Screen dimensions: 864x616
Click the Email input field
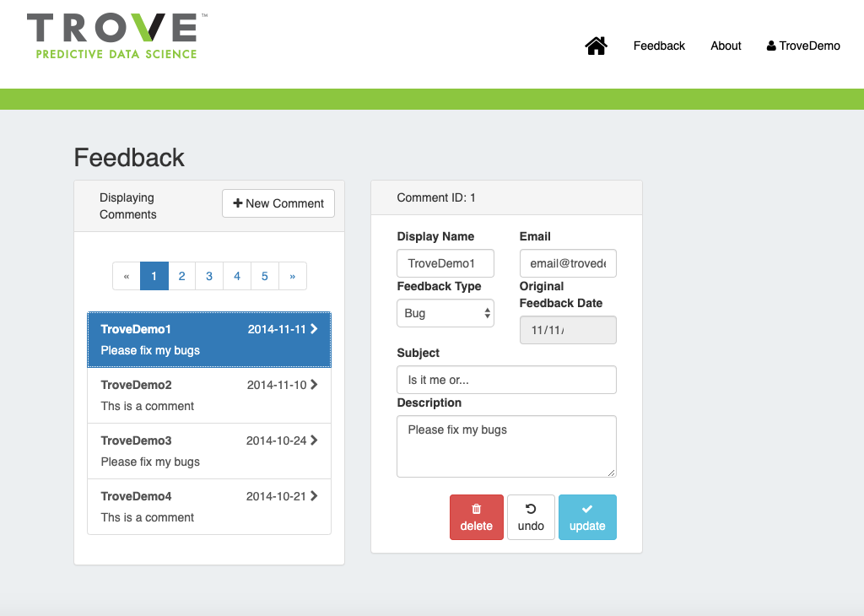point(568,263)
